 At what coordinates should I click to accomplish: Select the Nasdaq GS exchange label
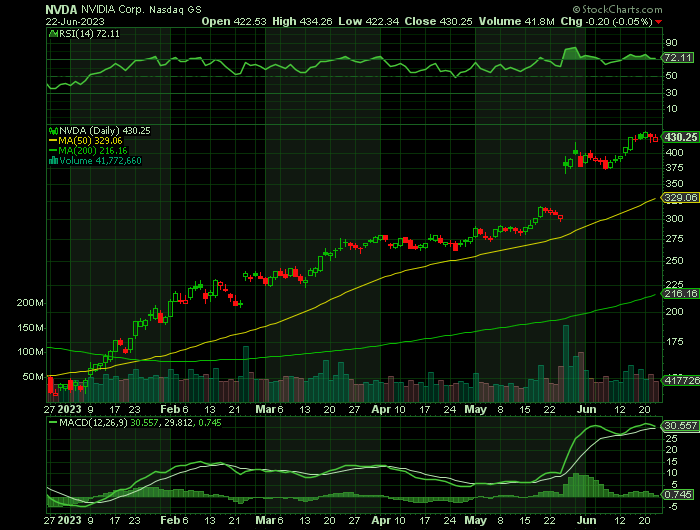click(x=175, y=9)
